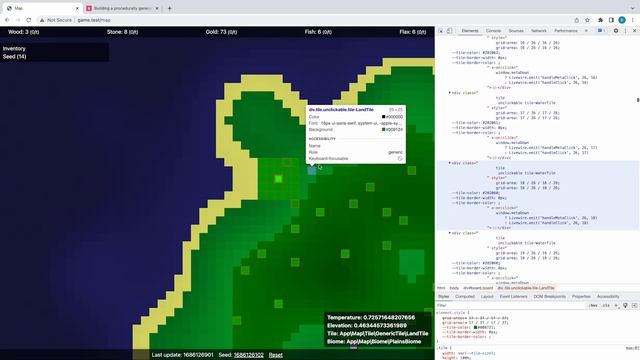Click the Stone: 8 resource counter
The height and width of the screenshot is (360, 640).
click(x=122, y=32)
